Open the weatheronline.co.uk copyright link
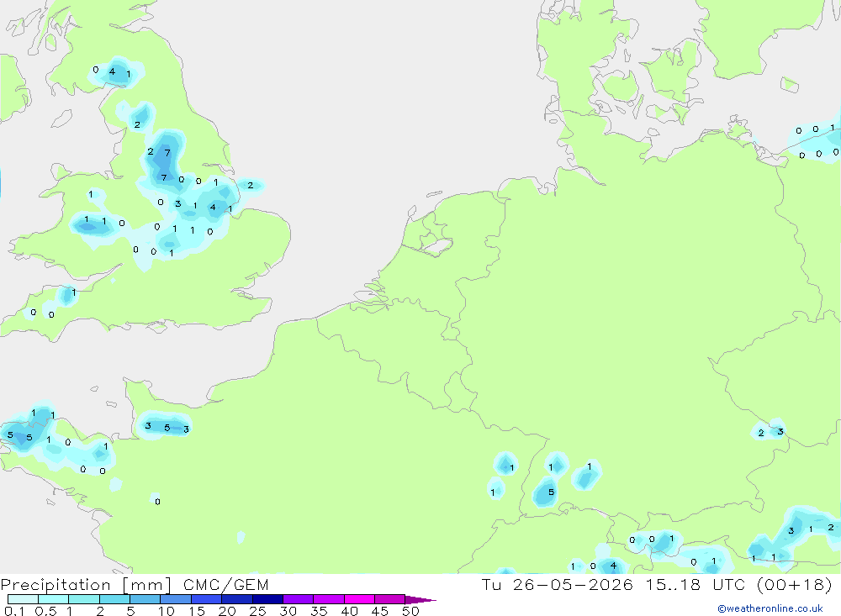Screen dimensions: 841x616 [770, 608]
